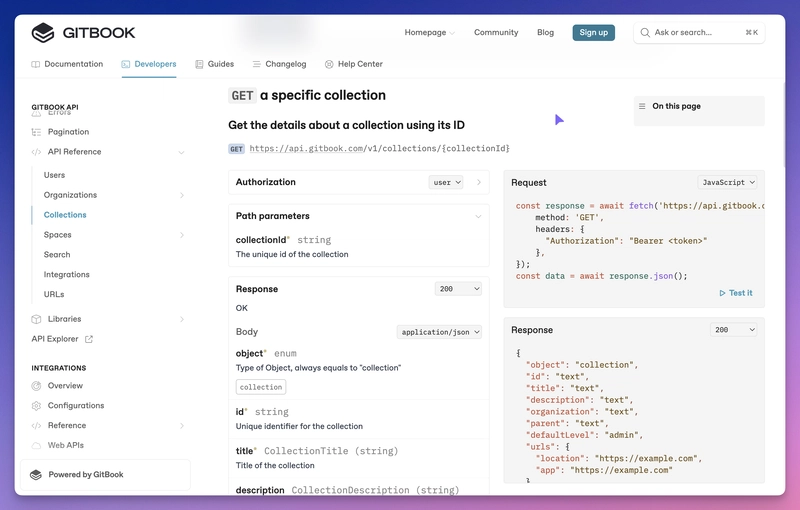Focus the Ask or search field
The height and width of the screenshot is (510, 800).
coord(699,33)
